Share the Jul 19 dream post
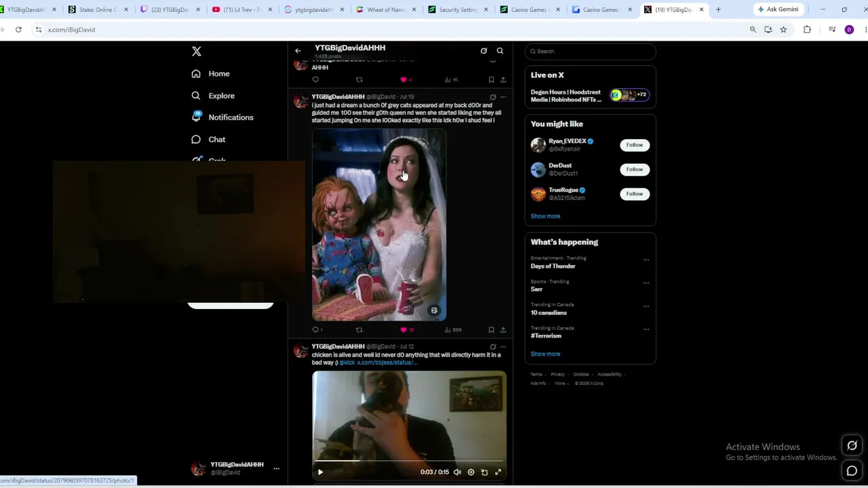The image size is (868, 488). click(503, 330)
